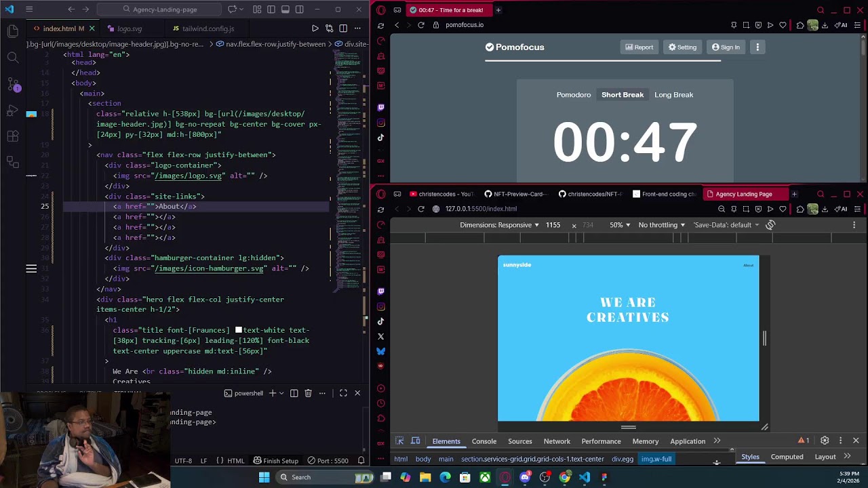Close the index.html editor tab

(x=92, y=28)
